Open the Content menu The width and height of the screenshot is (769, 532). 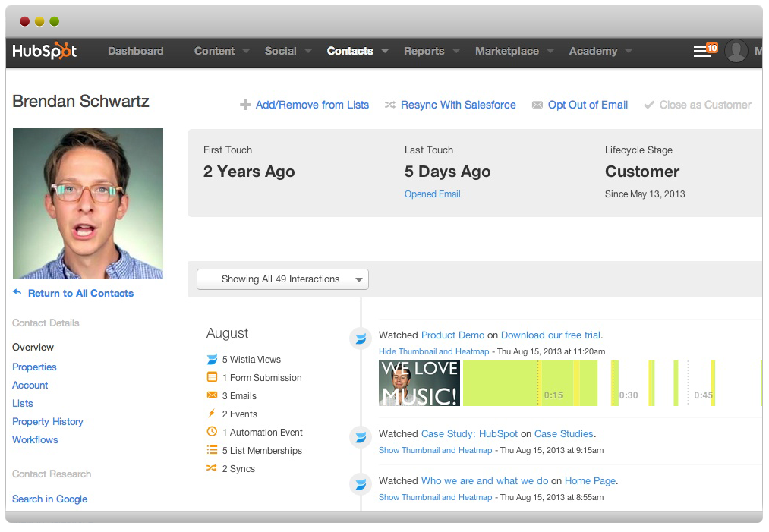(x=214, y=51)
